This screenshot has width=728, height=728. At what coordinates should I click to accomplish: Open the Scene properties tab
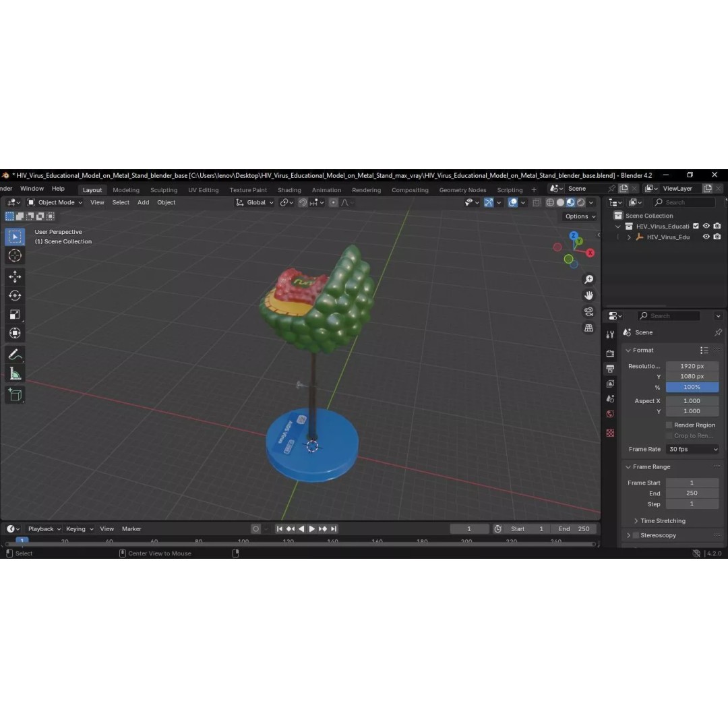pos(610,399)
